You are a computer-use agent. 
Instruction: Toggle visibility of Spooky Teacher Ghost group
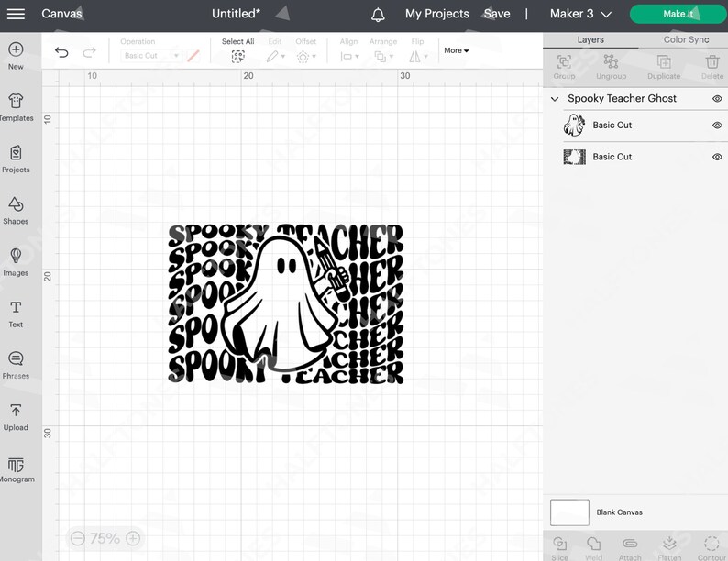click(717, 99)
